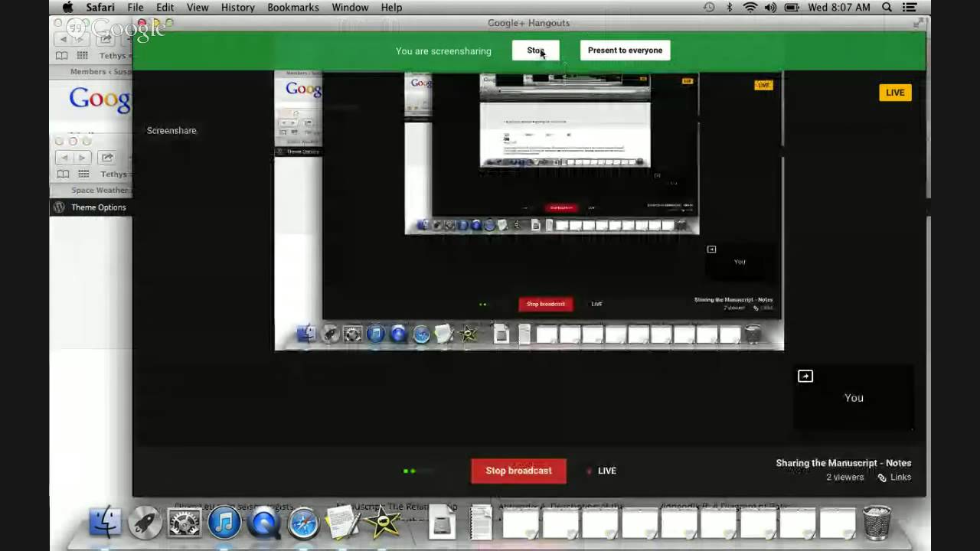The image size is (980, 551).
Task: Click the yellow LIVE badge at top right
Action: coord(895,93)
